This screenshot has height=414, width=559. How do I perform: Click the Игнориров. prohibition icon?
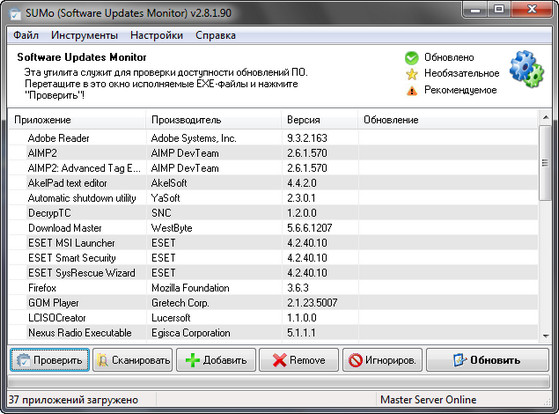[x=355, y=360]
